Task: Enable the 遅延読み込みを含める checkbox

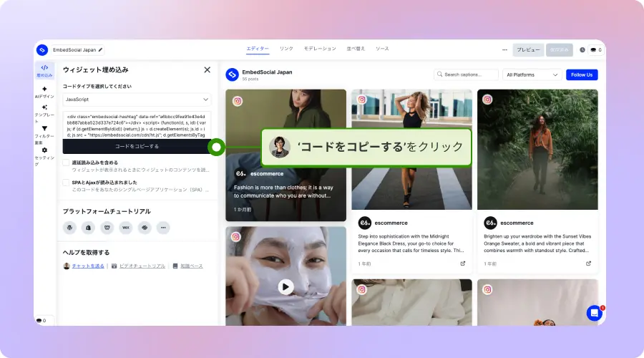Action: [x=66, y=163]
